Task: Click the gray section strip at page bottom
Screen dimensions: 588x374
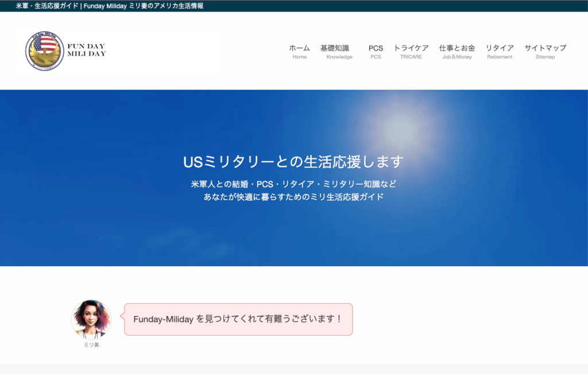Action: (x=294, y=369)
